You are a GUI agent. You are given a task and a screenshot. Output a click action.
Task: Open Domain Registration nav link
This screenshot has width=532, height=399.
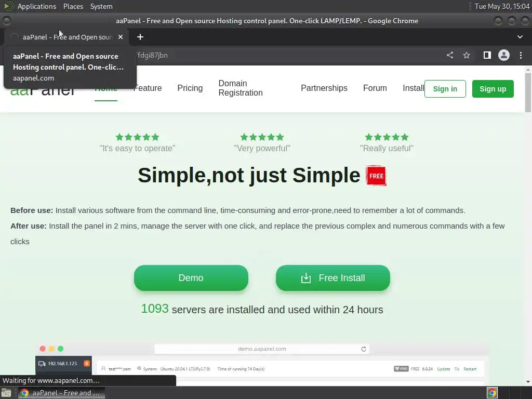[x=241, y=88]
